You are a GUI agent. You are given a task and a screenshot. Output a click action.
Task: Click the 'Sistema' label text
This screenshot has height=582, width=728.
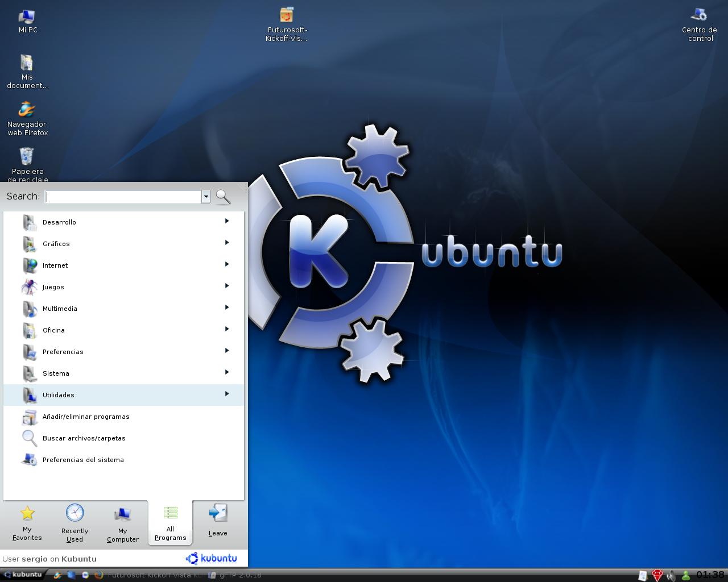pyautogui.click(x=56, y=373)
